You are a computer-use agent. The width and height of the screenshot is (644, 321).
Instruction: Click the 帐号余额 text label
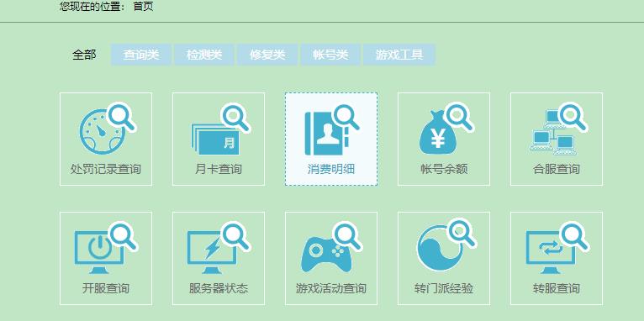444,169
